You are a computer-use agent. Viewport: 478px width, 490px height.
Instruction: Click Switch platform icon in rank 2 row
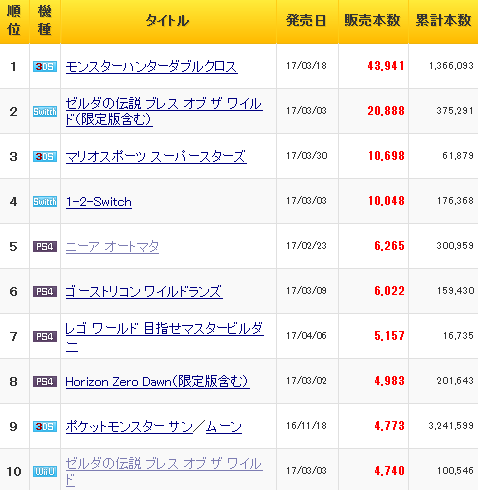click(45, 112)
